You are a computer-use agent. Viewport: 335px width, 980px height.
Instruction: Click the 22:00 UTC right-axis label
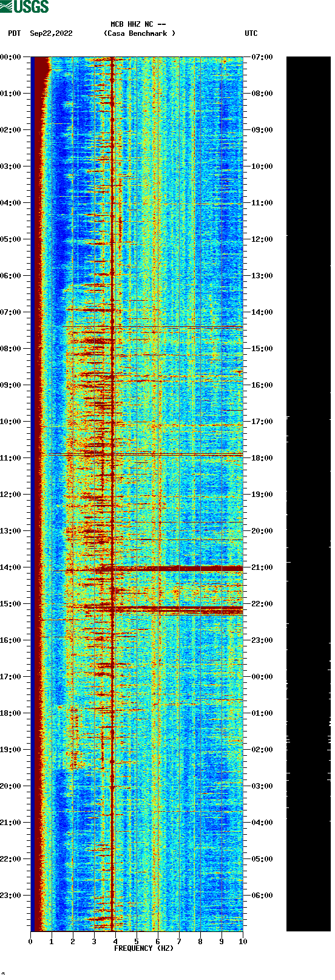coord(262,604)
